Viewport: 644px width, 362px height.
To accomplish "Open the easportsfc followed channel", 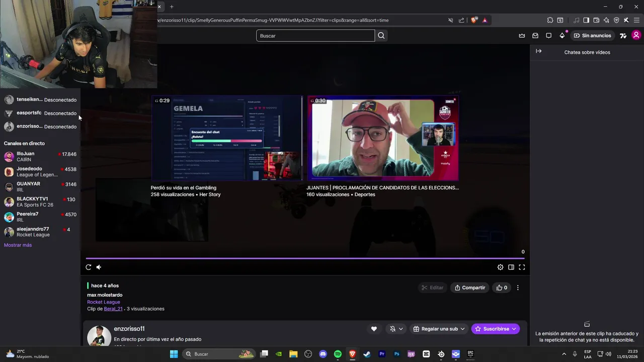I will coord(40,113).
